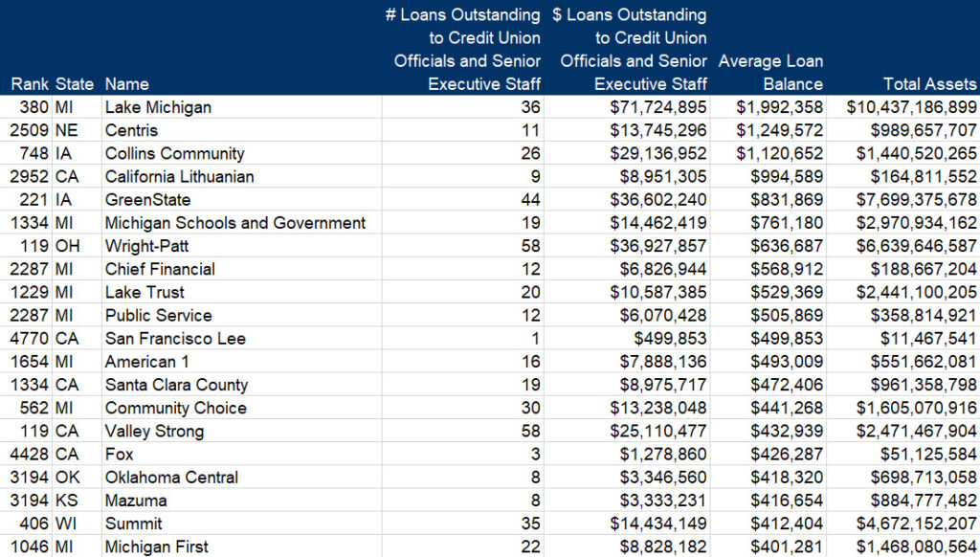The image size is (980, 557).
Task: Select rank value 1654
Action: tap(30, 362)
